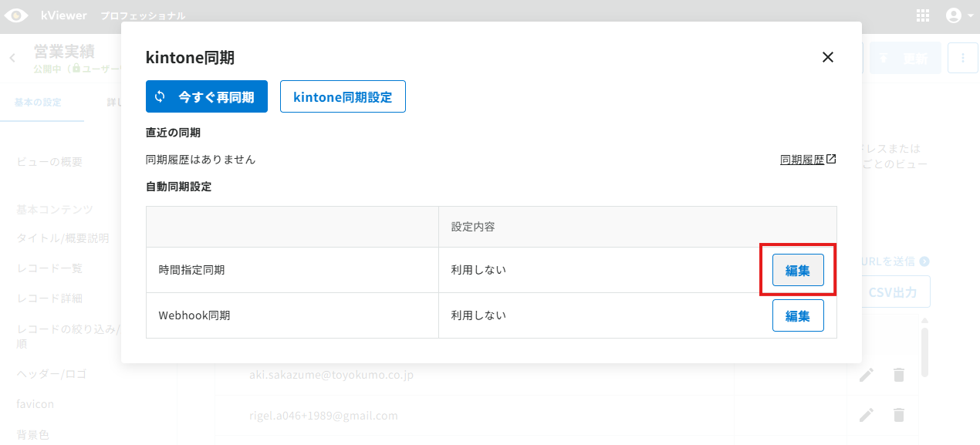The height and width of the screenshot is (445, 980).
Task: Delete the aki.sakazume@toyokumo.co.jp row
Action: (898, 375)
